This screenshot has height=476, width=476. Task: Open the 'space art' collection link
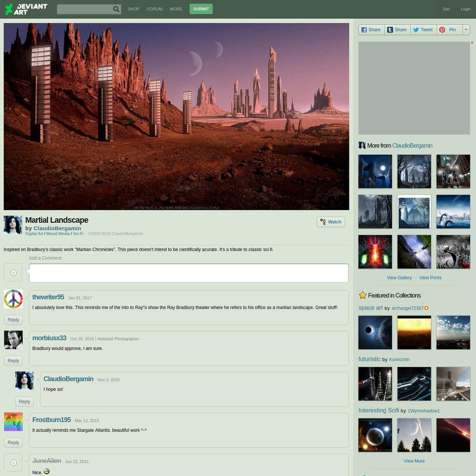point(370,308)
